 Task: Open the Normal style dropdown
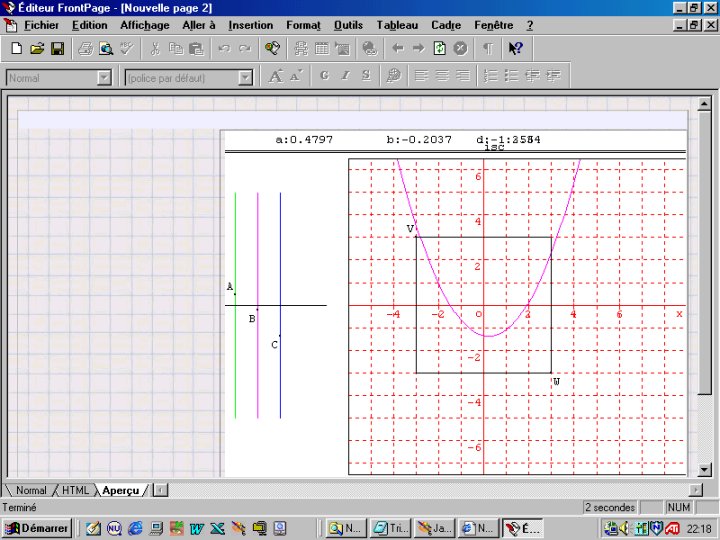pos(105,78)
